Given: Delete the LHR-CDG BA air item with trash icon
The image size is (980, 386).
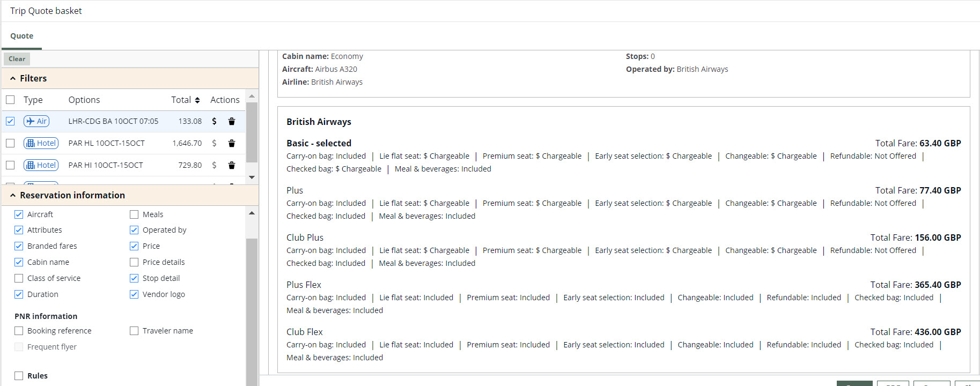Looking at the screenshot, I should [x=232, y=121].
